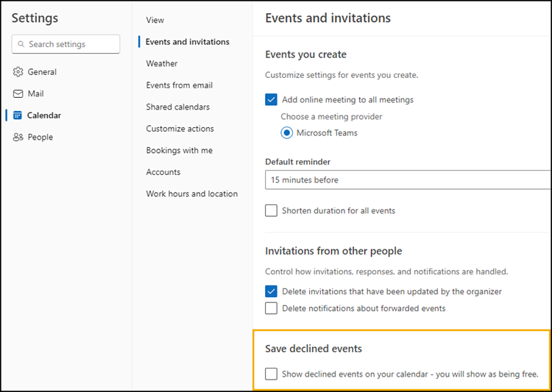Click 'Control how invitations, responses' description text
552x392 pixels.
386,271
